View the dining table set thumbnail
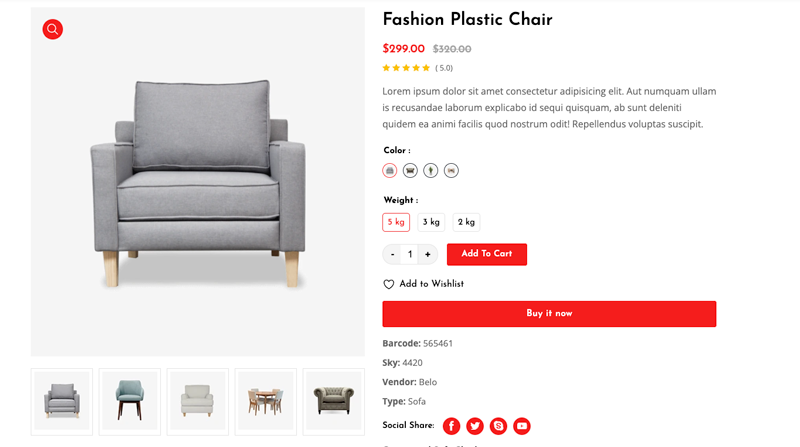The image size is (800, 447). coord(266,401)
